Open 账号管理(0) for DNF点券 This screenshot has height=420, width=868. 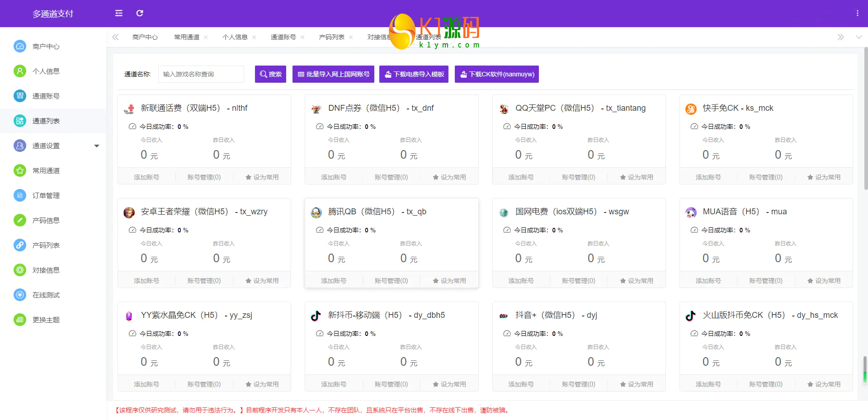(x=392, y=177)
